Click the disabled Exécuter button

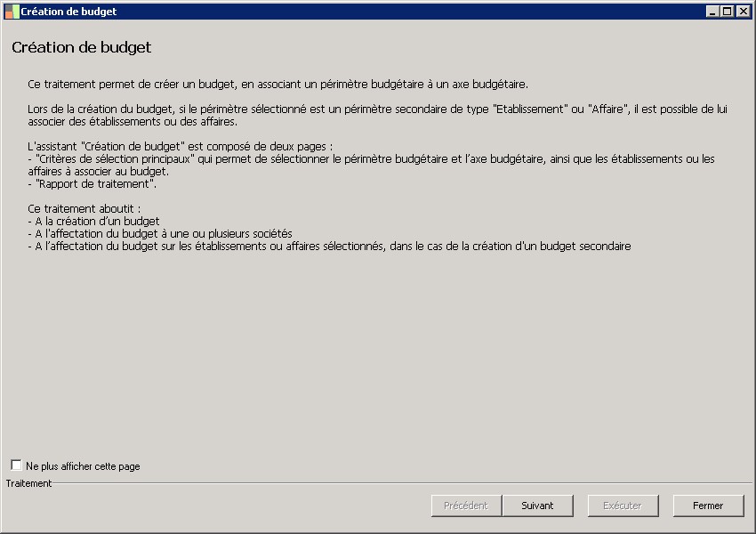click(x=623, y=506)
